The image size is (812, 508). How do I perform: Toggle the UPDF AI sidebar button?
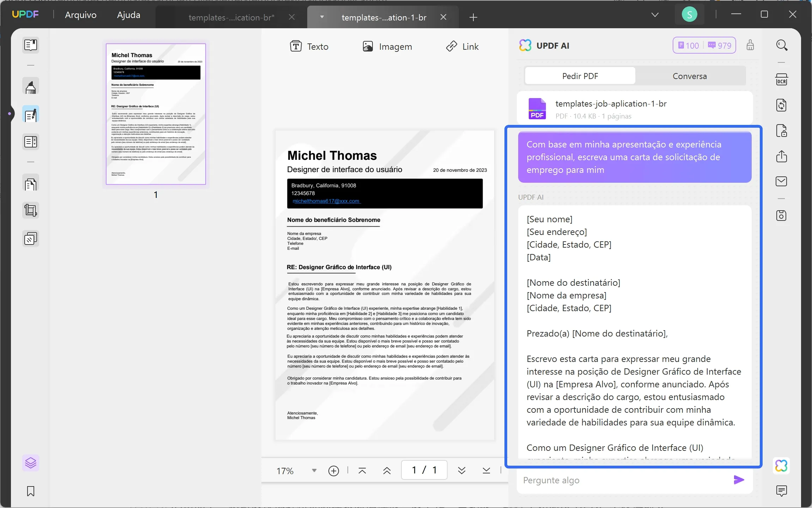click(782, 466)
